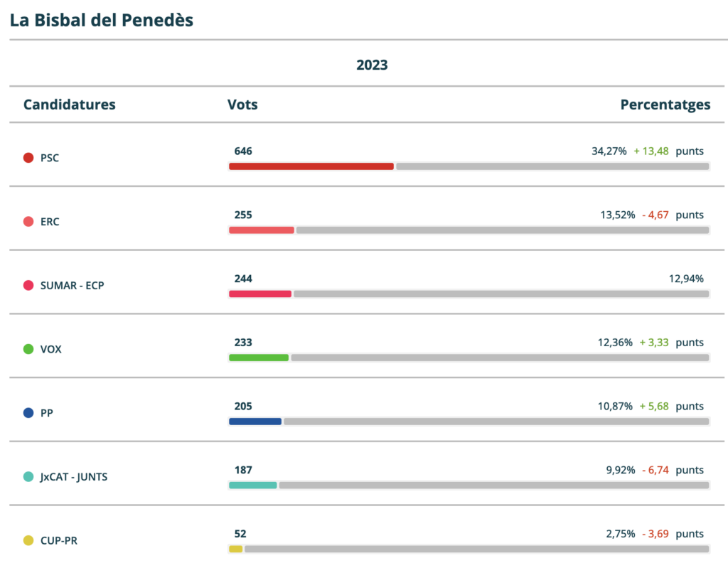Select the Vots column header
Image resolution: width=728 pixels, height=568 pixels.
[x=242, y=105]
